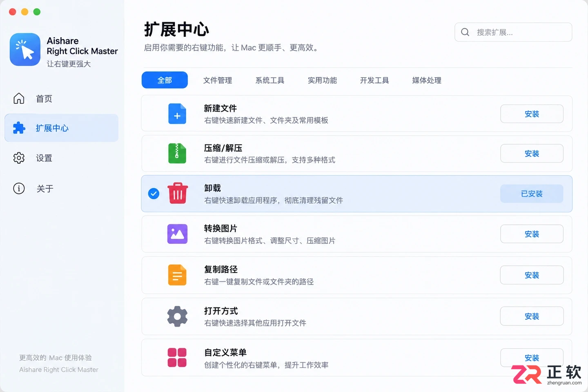Viewport: 588px width, 392px height.
Task: Click the 新建文件 title text
Action: [220, 108]
